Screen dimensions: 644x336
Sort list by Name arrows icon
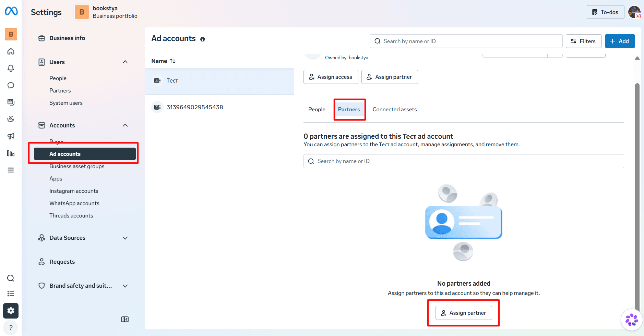tap(172, 61)
